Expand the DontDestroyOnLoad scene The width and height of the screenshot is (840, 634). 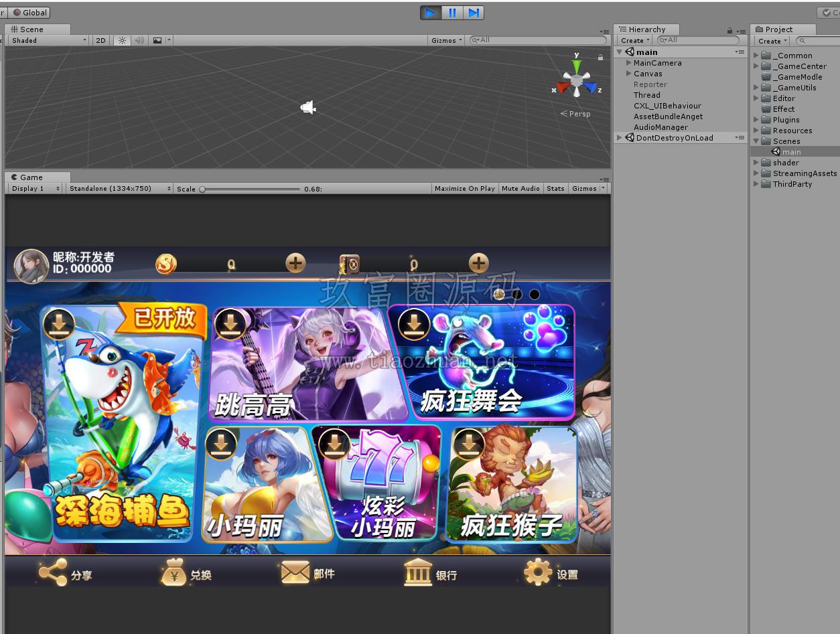[620, 138]
